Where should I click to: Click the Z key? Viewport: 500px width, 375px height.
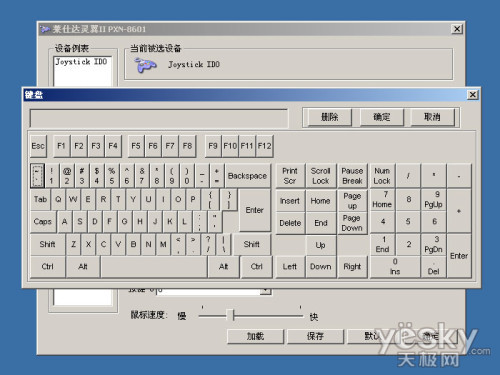click(73, 244)
